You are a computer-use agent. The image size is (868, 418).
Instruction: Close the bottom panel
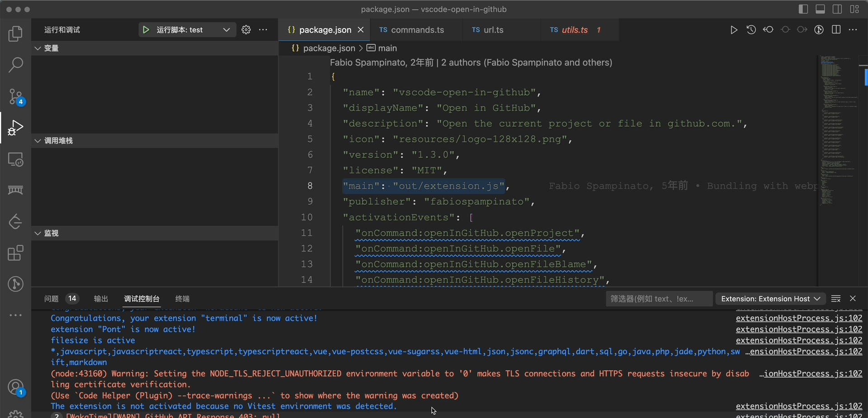coord(853,299)
